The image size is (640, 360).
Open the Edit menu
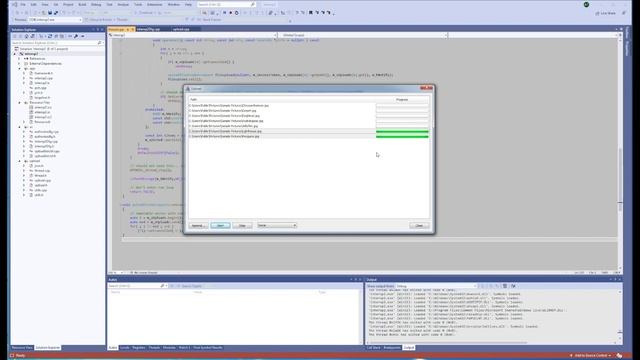33,4
